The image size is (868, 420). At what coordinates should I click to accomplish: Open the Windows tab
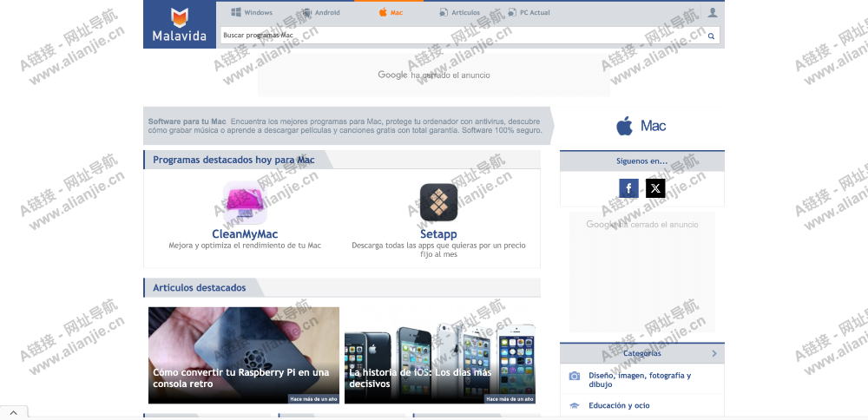pos(252,12)
